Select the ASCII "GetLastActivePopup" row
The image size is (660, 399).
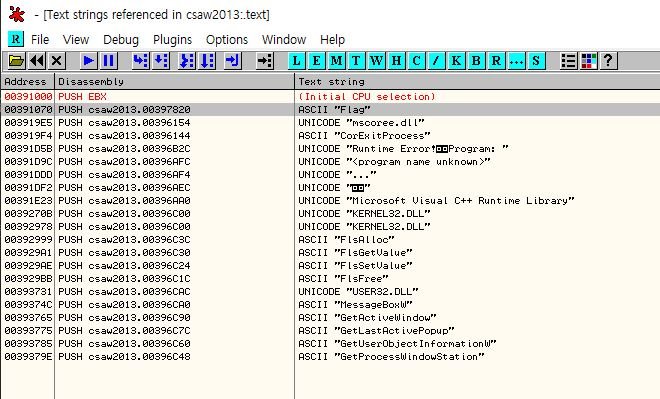pyautogui.click(x=330, y=330)
